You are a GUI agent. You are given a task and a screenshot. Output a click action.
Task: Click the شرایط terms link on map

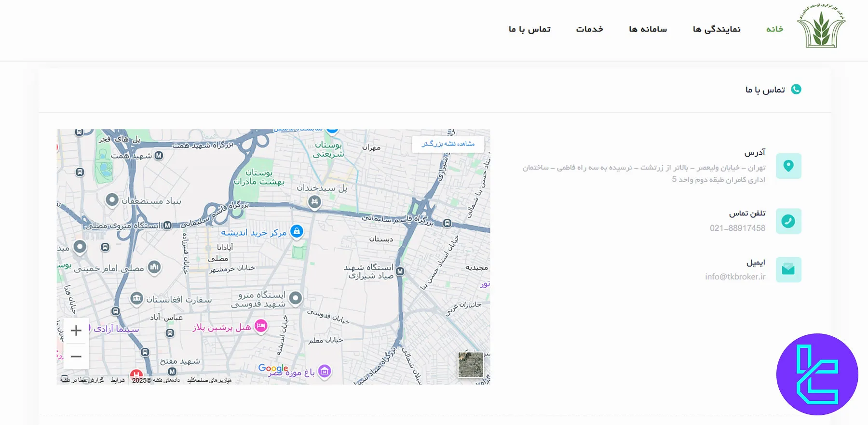click(x=118, y=380)
